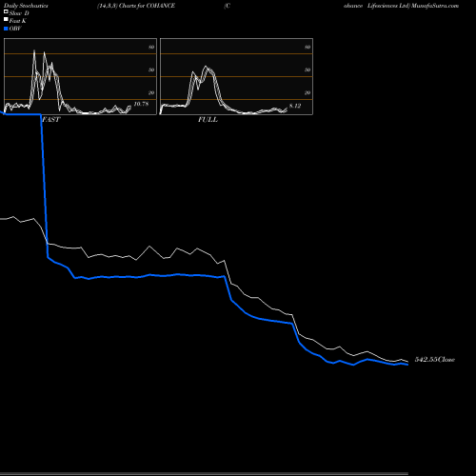Screen dimensions: 476x476
Task: Click the OBV legend text
Action: click(15, 29)
